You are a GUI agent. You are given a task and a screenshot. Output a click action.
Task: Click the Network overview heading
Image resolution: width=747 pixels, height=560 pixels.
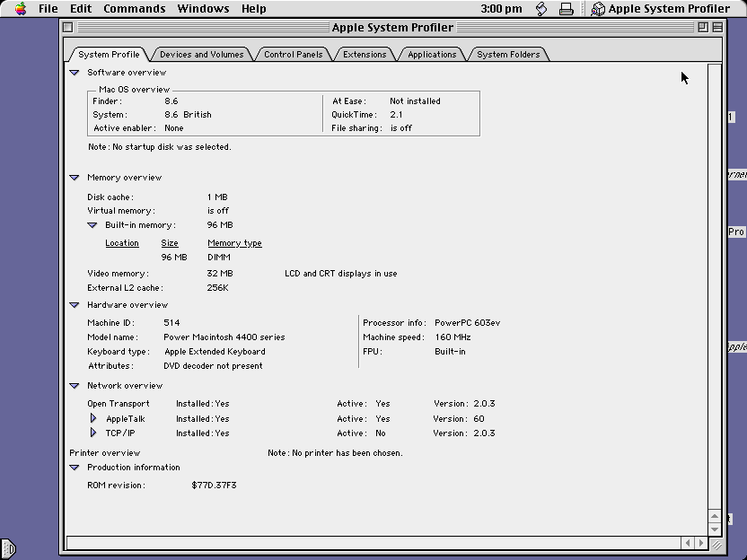tap(125, 386)
